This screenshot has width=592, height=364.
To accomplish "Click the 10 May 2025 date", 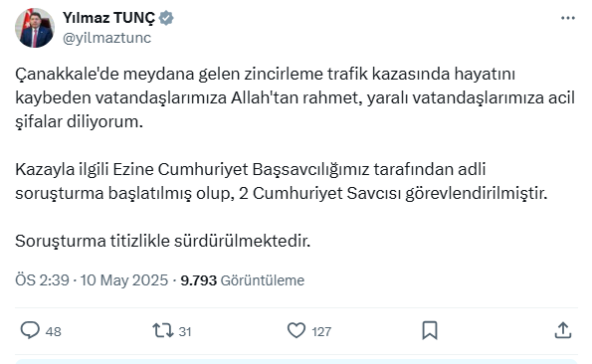I will click(x=123, y=280).
